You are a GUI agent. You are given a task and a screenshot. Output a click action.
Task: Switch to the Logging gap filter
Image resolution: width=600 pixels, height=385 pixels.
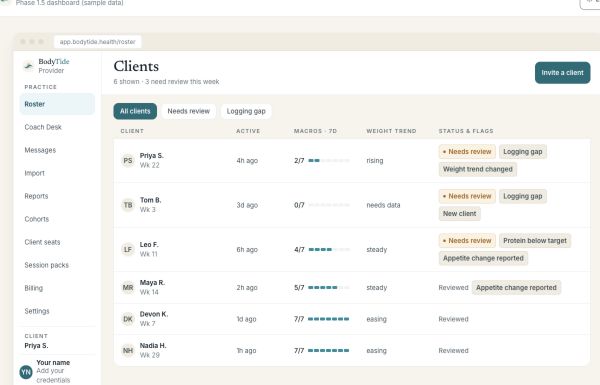point(246,111)
